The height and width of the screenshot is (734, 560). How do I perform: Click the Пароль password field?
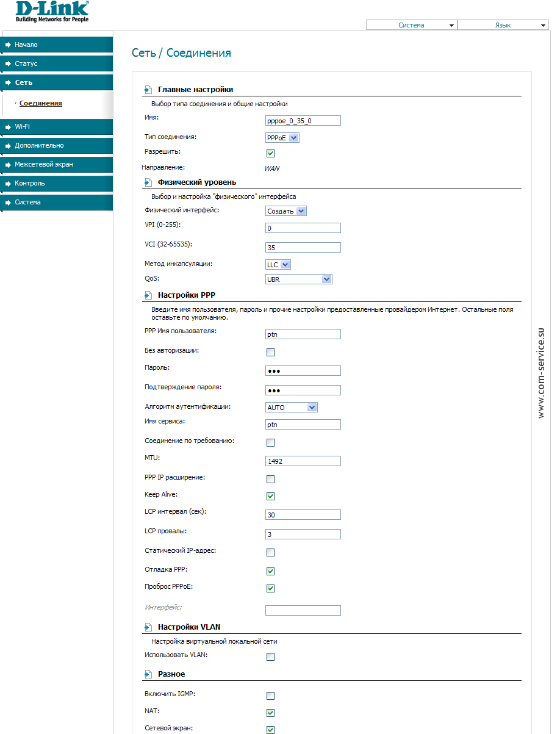[x=303, y=371]
